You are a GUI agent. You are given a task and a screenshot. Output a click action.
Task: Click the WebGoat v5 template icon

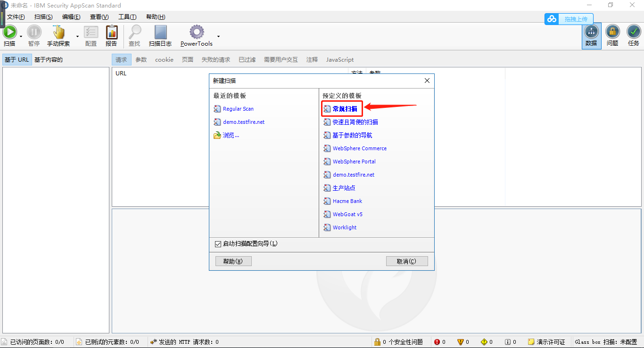[x=327, y=214]
